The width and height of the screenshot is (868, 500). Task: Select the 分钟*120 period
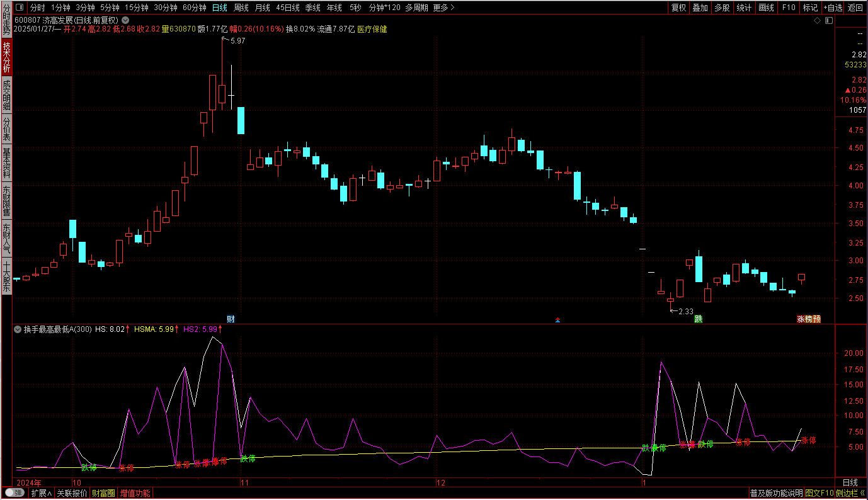(x=384, y=8)
